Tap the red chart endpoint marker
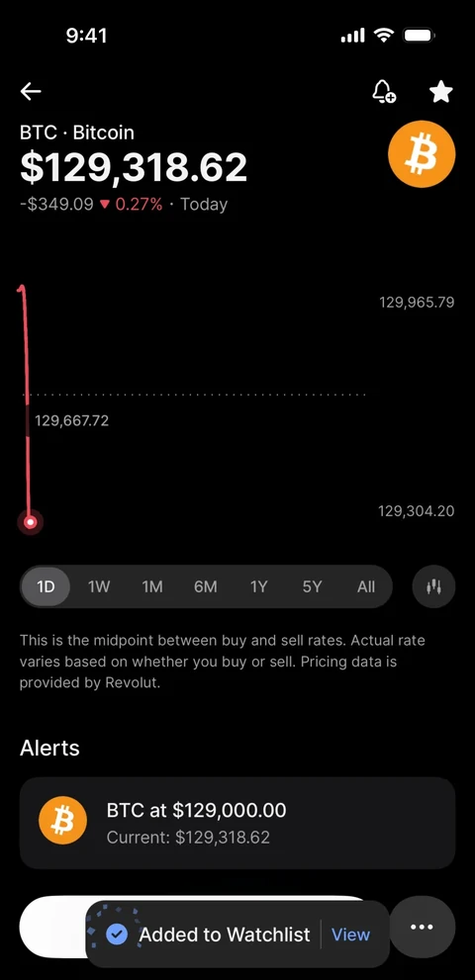 30,522
